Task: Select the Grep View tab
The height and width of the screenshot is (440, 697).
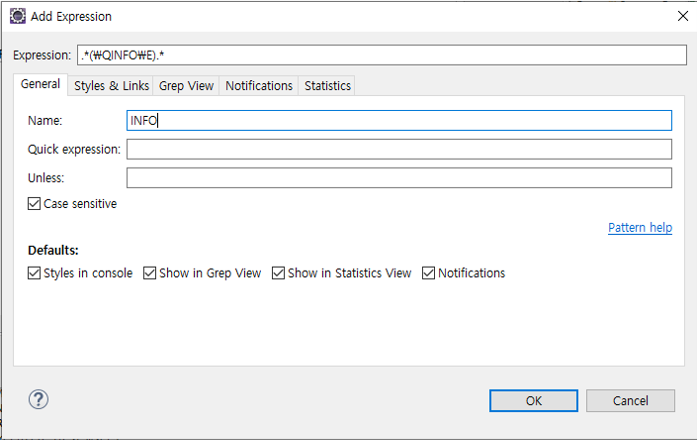Action: (186, 86)
